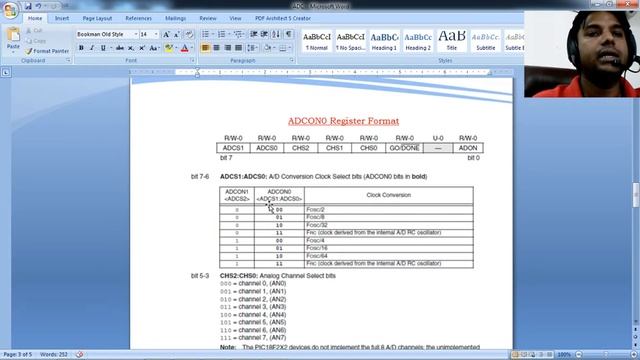Click the paragraph Shading color button
This screenshot has width=640, height=360.
267,48
